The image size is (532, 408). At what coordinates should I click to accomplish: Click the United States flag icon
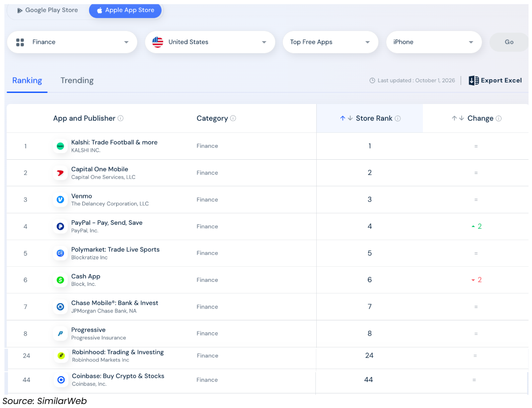[x=158, y=42]
